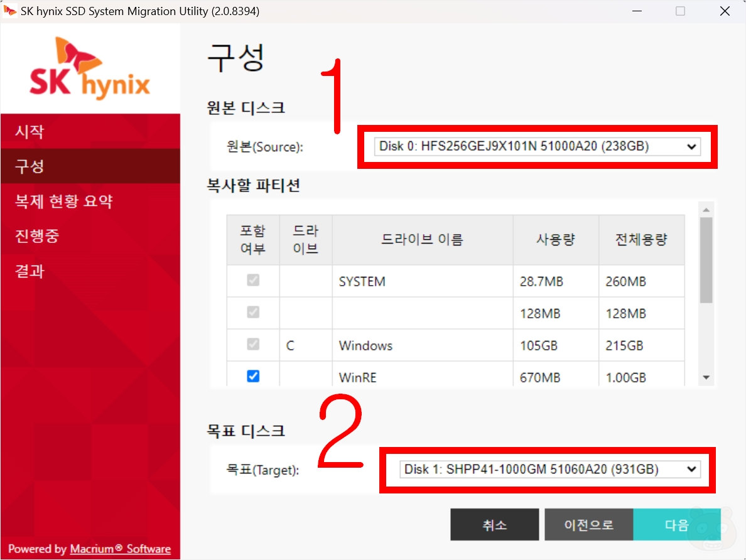Viewport: 746px width, 560px height.
Task: Open the 원본(Source) disk dropdown
Action: 537,146
